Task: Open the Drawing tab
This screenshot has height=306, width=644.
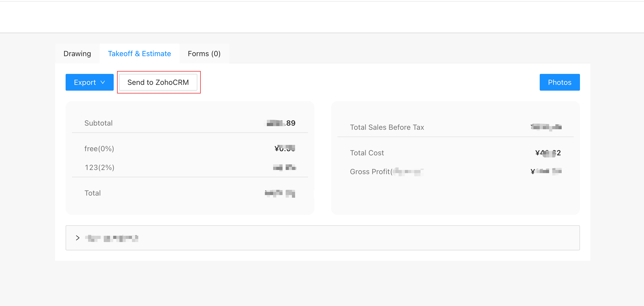Action: pos(77,54)
